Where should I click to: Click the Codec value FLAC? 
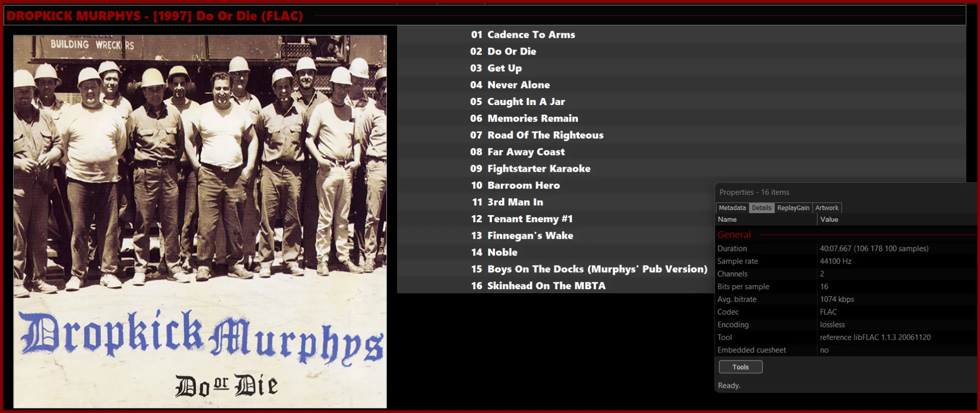[828, 312]
